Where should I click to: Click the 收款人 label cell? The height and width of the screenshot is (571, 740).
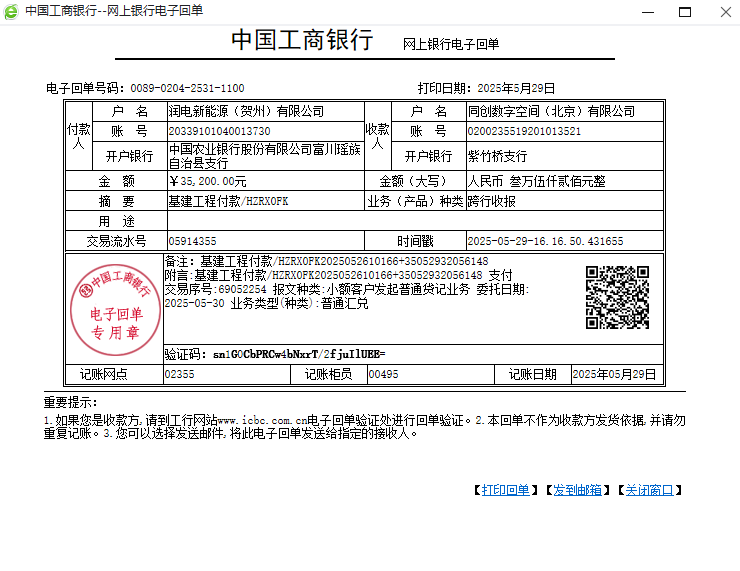[378, 136]
